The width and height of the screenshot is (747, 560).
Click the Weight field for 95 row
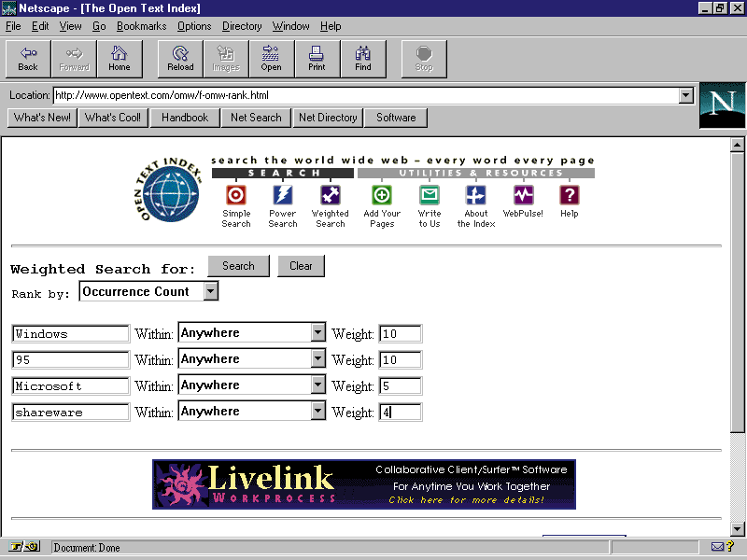401,359
